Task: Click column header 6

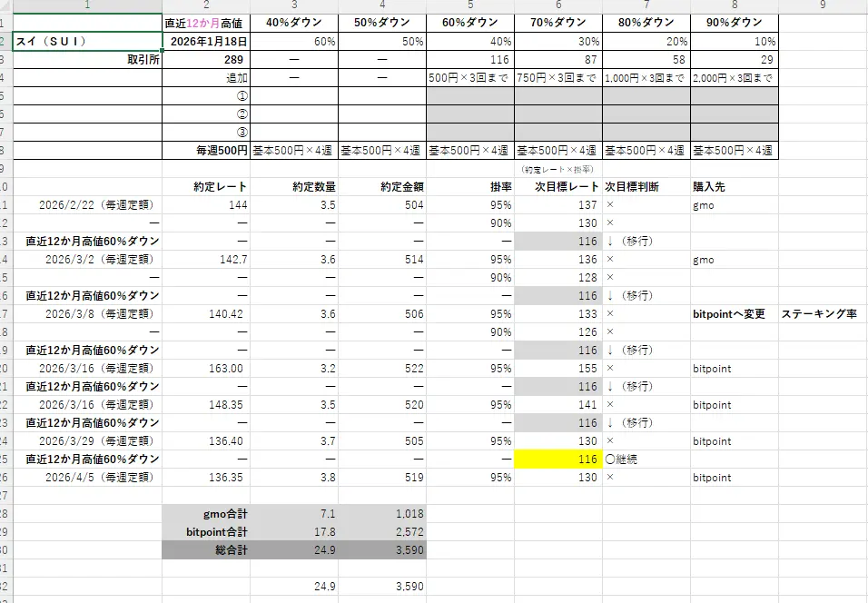Action: 557,7
